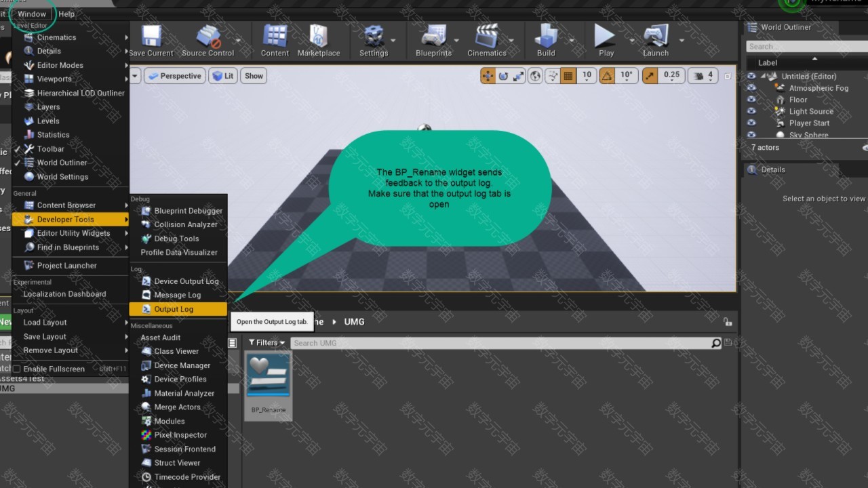Open the Content browser toolbar icon
Image resolution: width=868 pixels, height=488 pixels.
click(275, 40)
